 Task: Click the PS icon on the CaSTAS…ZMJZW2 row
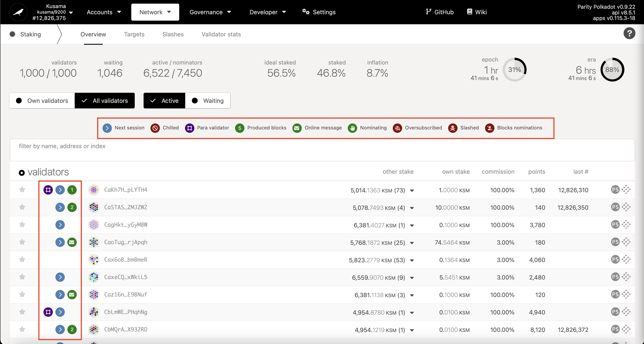tap(615, 207)
